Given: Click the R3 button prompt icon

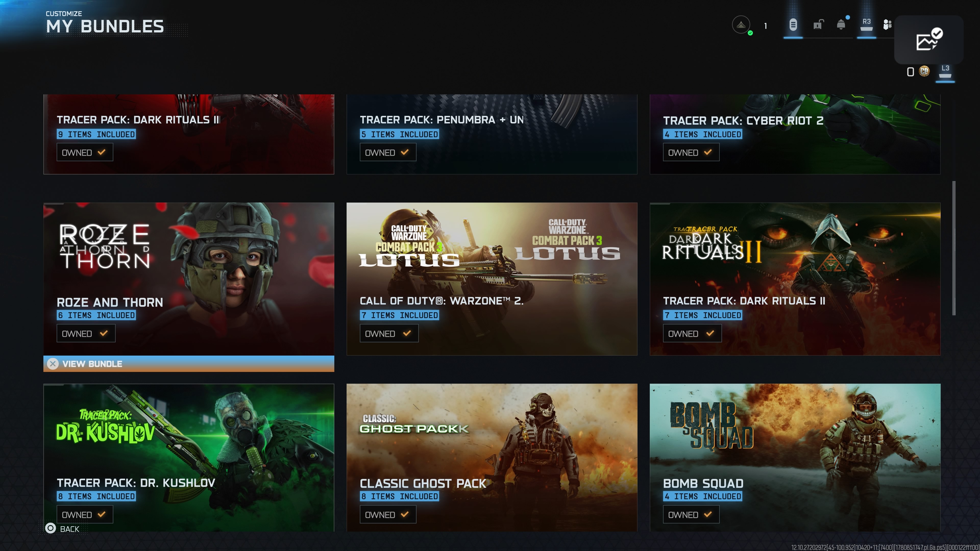Looking at the screenshot, I should tap(866, 25).
